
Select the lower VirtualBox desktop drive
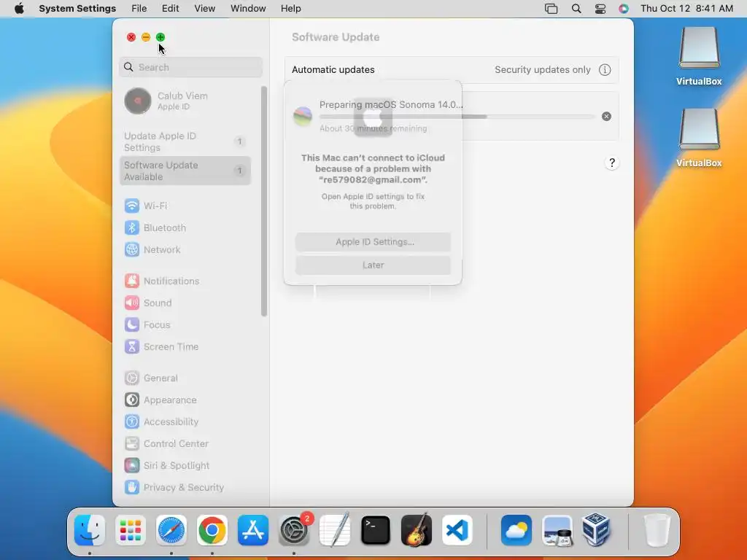coord(699,138)
